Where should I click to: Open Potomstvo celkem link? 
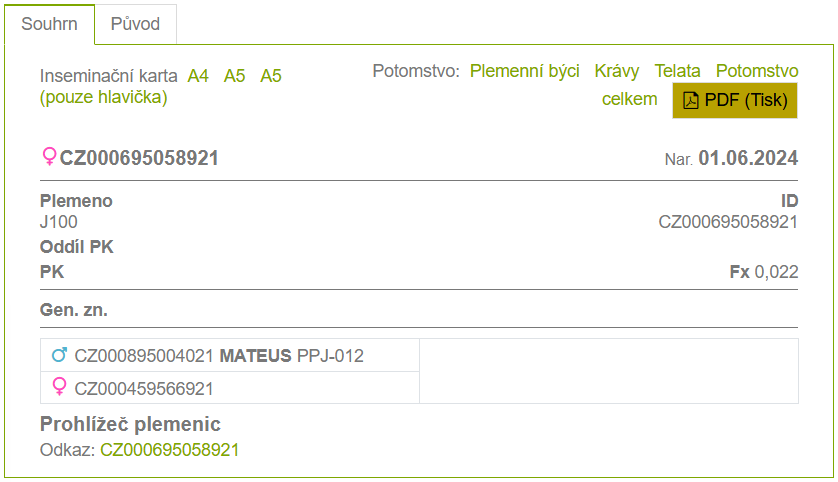pos(630,99)
